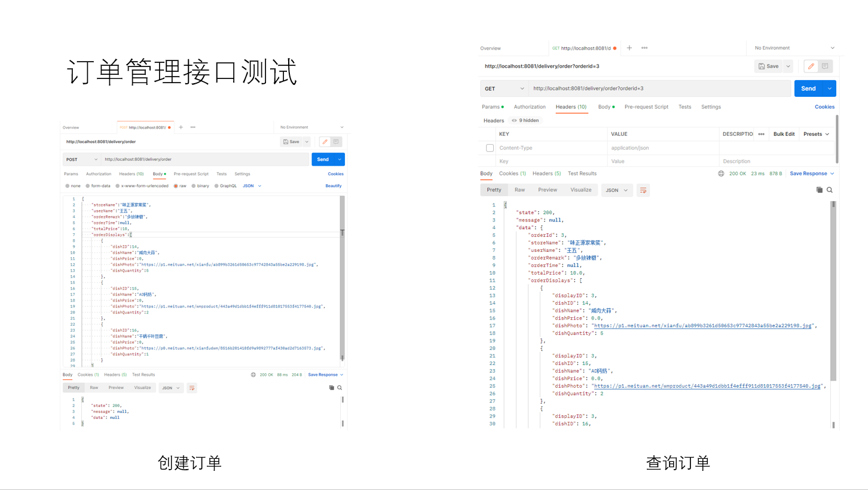Click the Beautify link

[x=334, y=186]
